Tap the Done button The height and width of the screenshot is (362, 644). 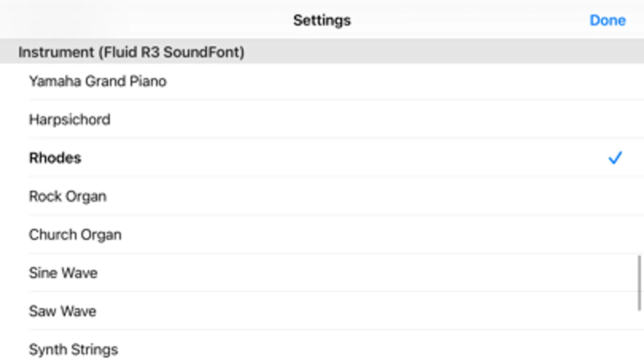tap(607, 20)
